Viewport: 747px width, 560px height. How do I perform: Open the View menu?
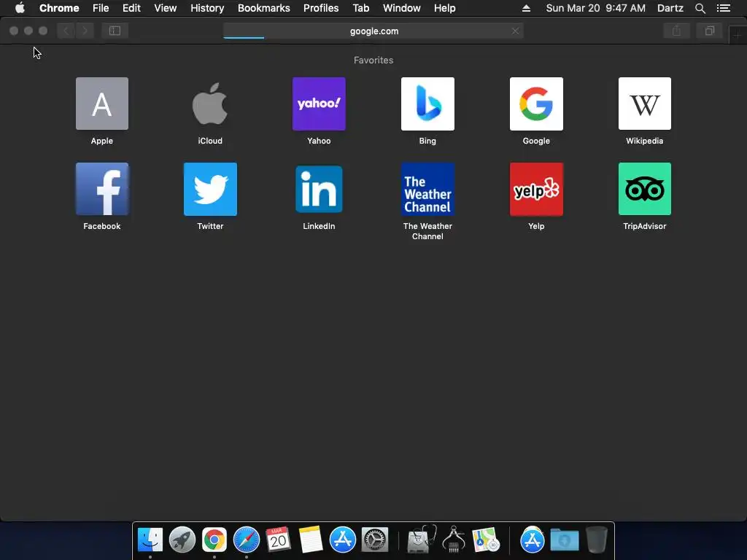click(166, 8)
